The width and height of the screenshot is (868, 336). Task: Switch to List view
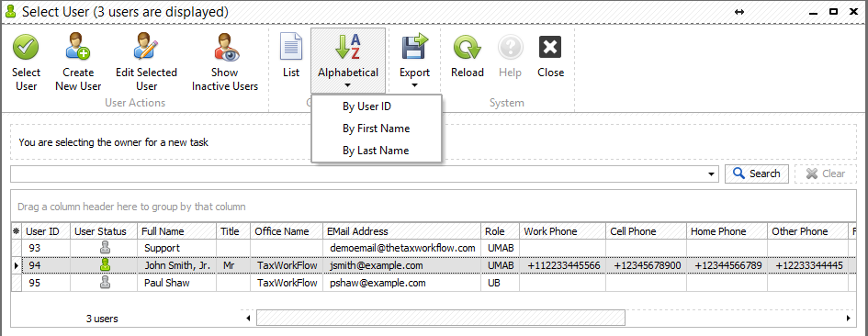pyautogui.click(x=291, y=55)
